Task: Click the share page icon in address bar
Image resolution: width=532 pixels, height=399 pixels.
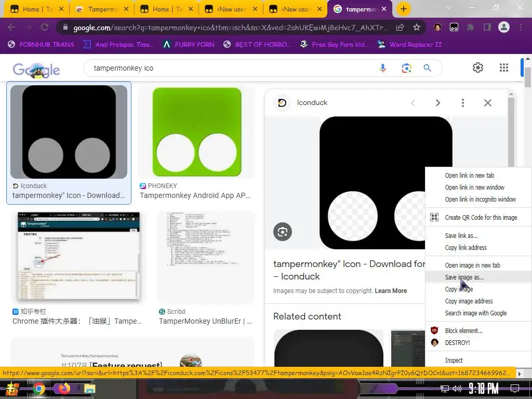Action: point(400,28)
